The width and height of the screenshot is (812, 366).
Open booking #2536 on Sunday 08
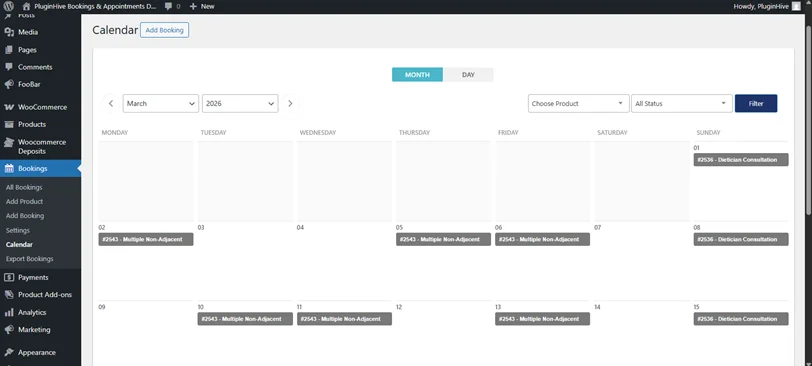741,240
